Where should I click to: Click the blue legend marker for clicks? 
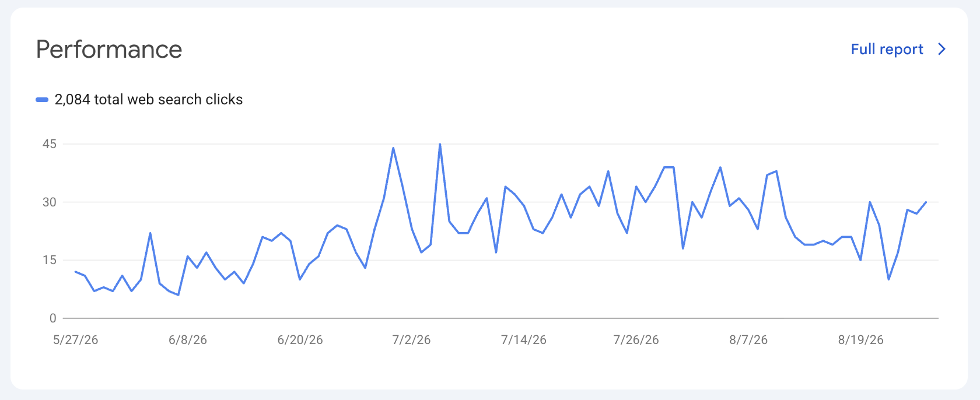[42, 100]
